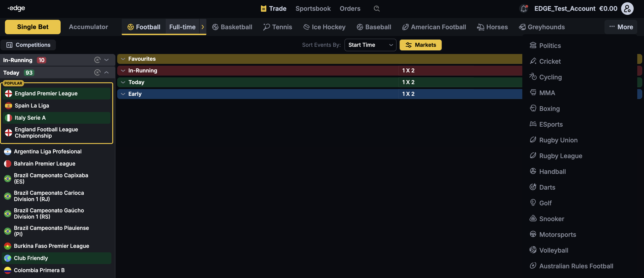Click the Darts icon in More menu
This screenshot has height=278, width=644.
tap(533, 187)
